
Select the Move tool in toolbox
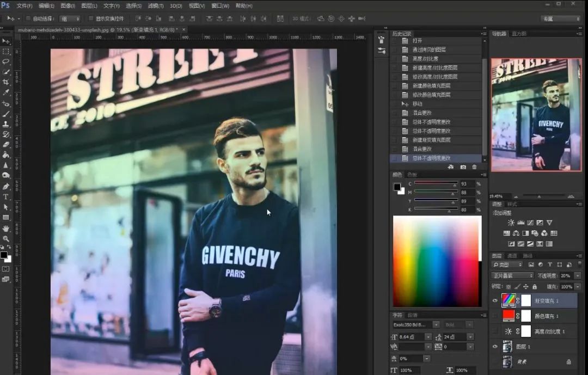tap(6, 41)
